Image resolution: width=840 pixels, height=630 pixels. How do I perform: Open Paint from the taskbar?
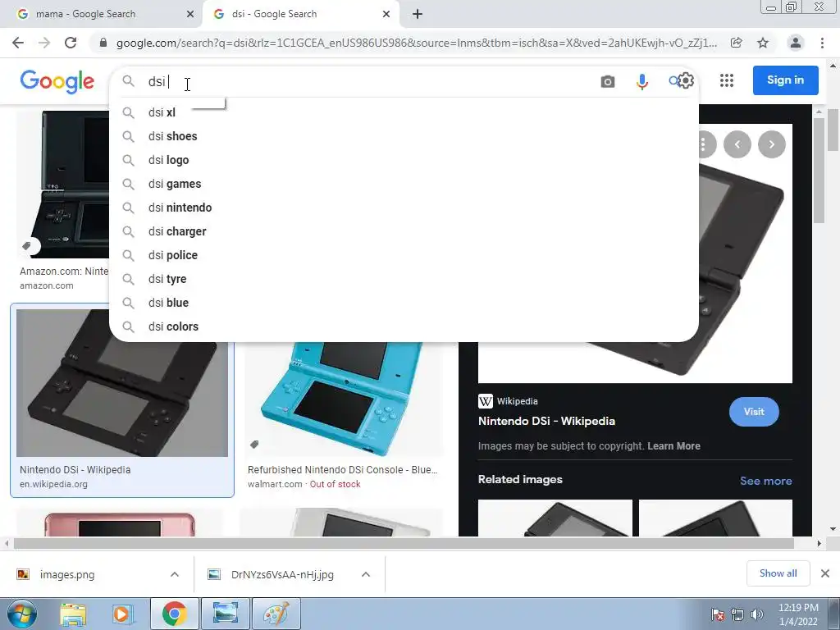[x=276, y=614]
